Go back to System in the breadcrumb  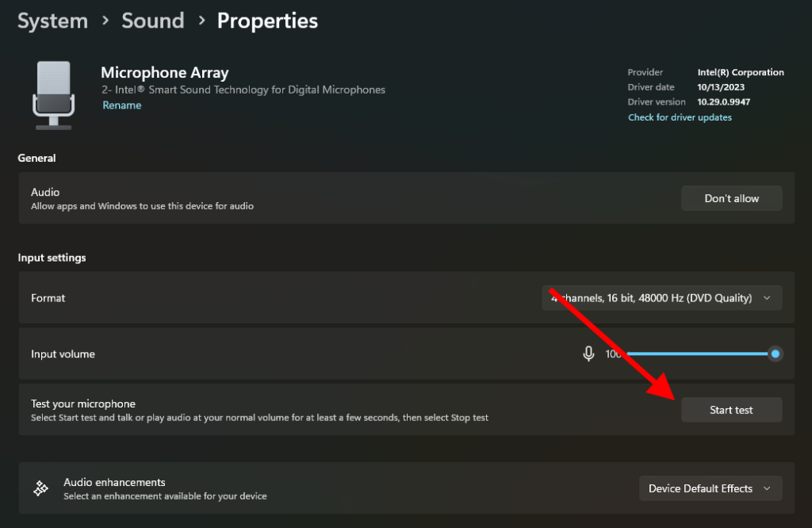pos(52,21)
